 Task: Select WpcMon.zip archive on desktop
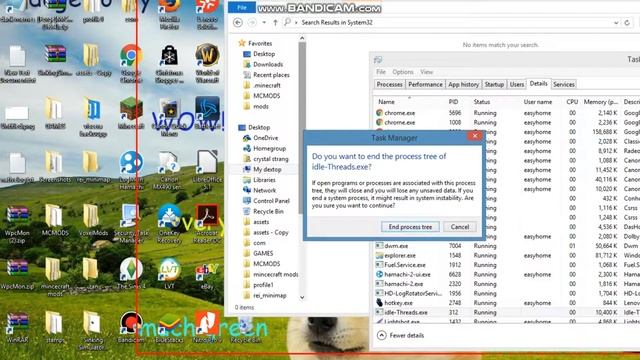(x=17, y=274)
